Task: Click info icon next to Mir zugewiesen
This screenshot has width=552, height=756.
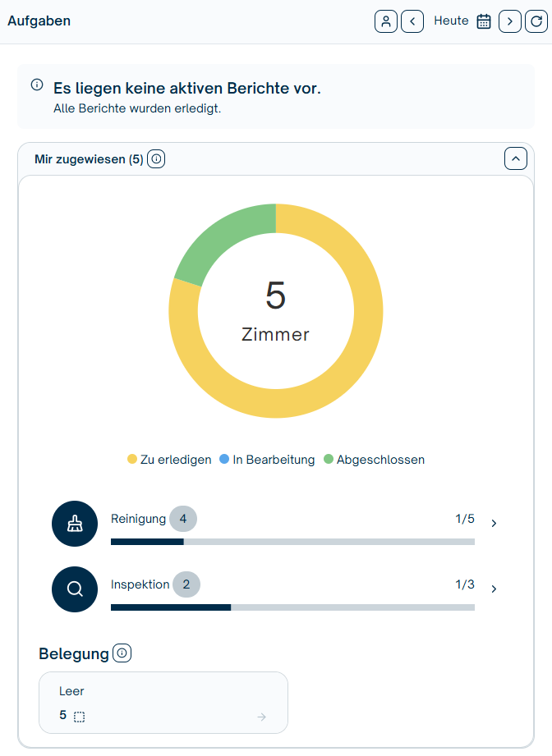Action: 156,158
